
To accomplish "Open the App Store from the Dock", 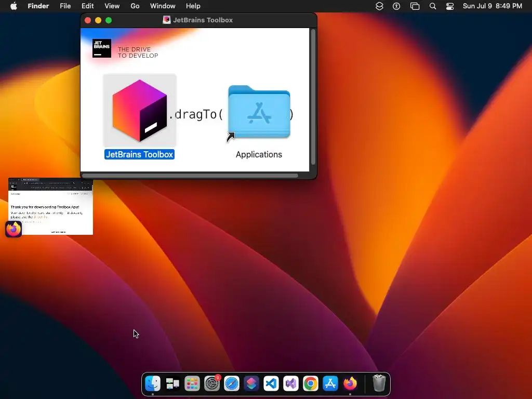I will (330, 384).
